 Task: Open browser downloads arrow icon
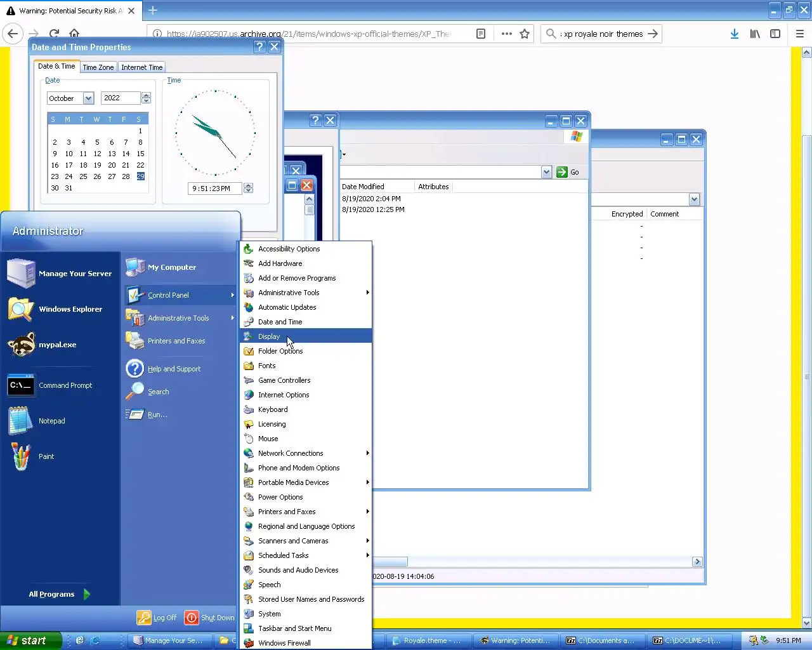pyautogui.click(x=734, y=34)
